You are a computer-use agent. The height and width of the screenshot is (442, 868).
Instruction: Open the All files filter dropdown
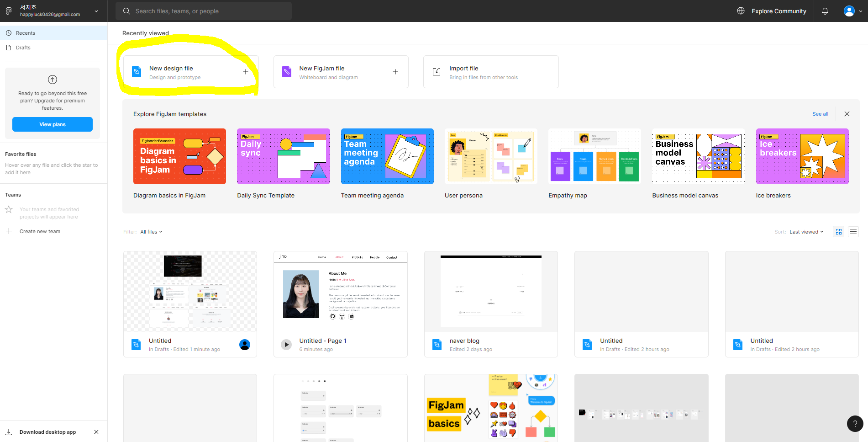(151, 232)
